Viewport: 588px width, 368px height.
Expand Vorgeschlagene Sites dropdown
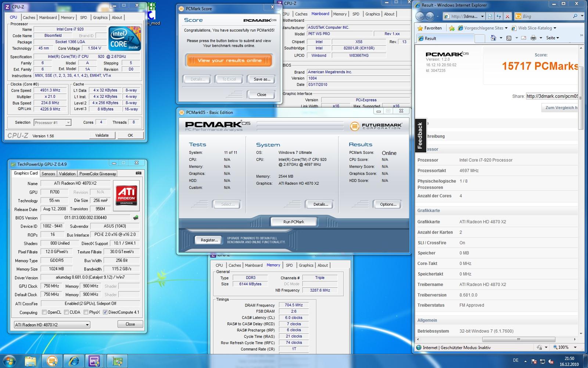point(506,28)
